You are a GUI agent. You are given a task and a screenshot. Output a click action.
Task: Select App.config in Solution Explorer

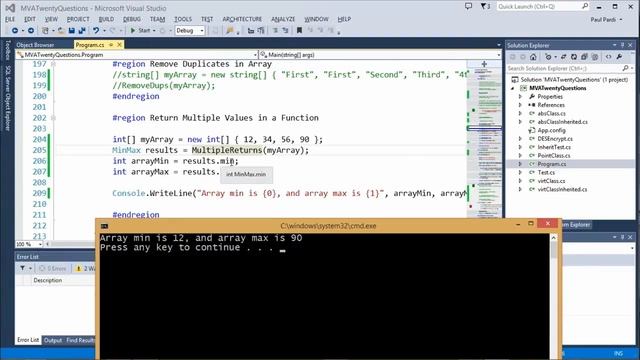551,130
